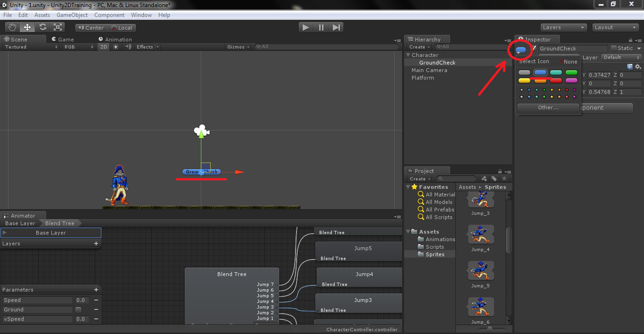This screenshot has width=644, height=334.
Task: Select the Jump_4 sprite thumbnail
Action: [480, 234]
